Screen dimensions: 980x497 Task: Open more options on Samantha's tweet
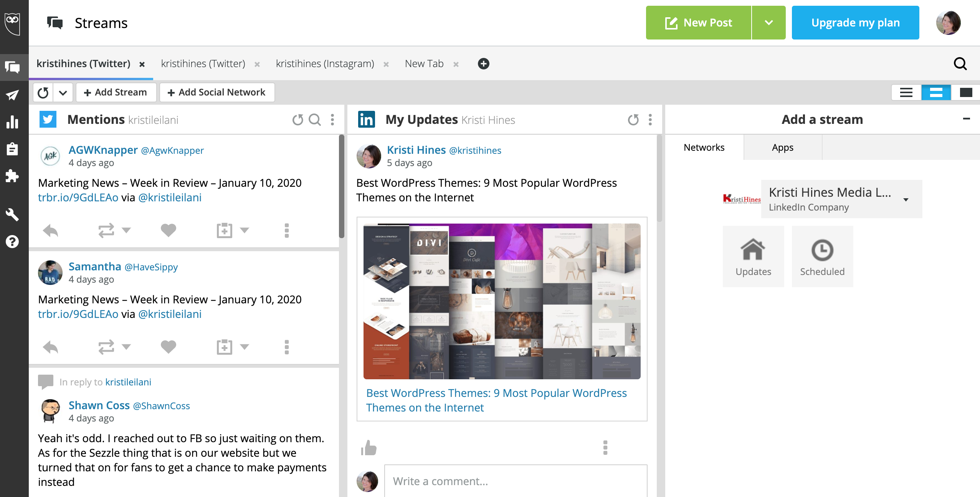(287, 347)
